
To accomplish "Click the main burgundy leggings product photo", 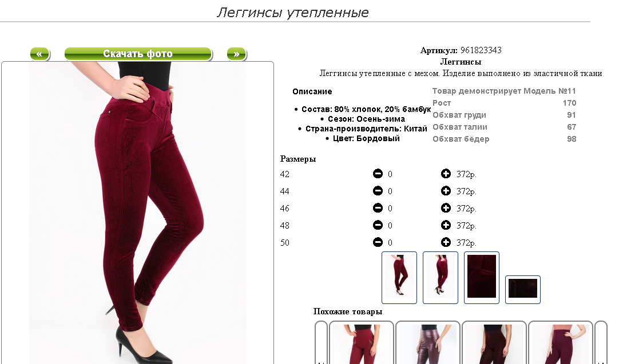I will pyautogui.click(x=137, y=213).
